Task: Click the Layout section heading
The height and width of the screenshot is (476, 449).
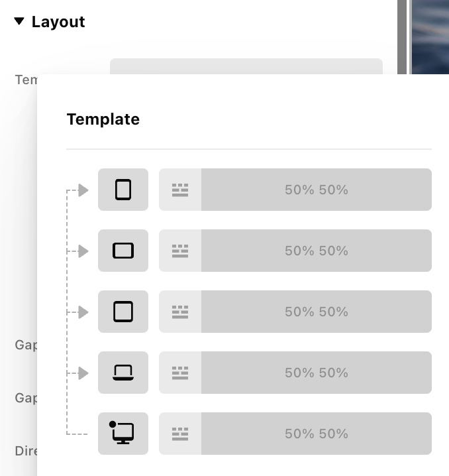Action: point(58,22)
